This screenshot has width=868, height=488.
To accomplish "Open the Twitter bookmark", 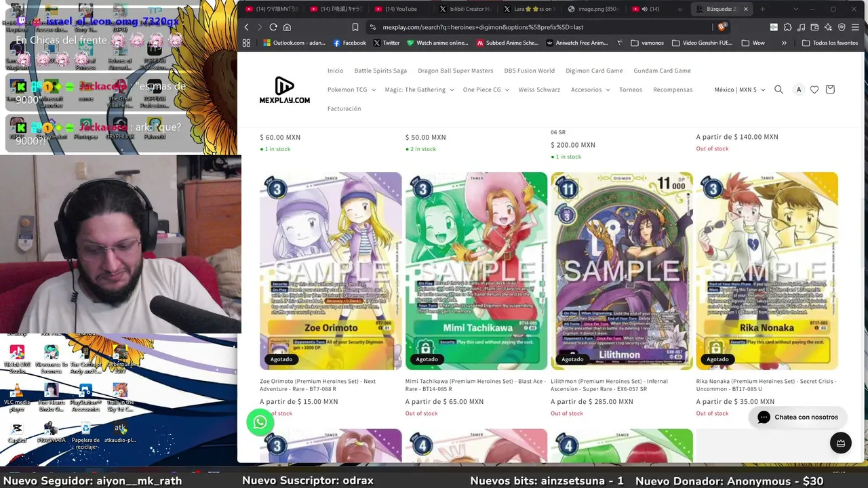I will click(x=386, y=43).
